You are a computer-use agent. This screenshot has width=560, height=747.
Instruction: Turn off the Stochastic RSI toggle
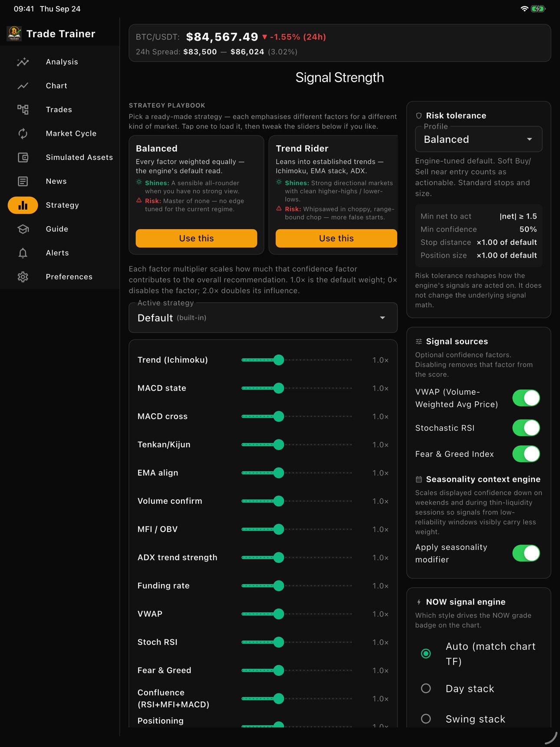(526, 428)
